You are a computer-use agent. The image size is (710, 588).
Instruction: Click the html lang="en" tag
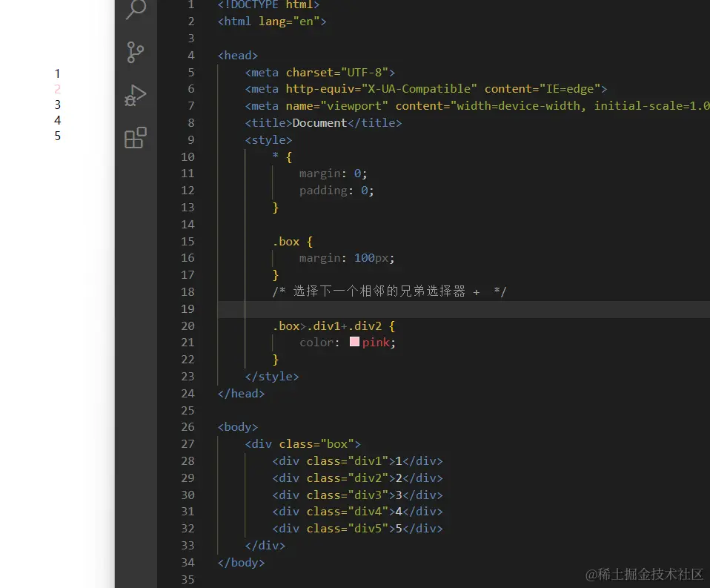pyautogui.click(x=272, y=22)
